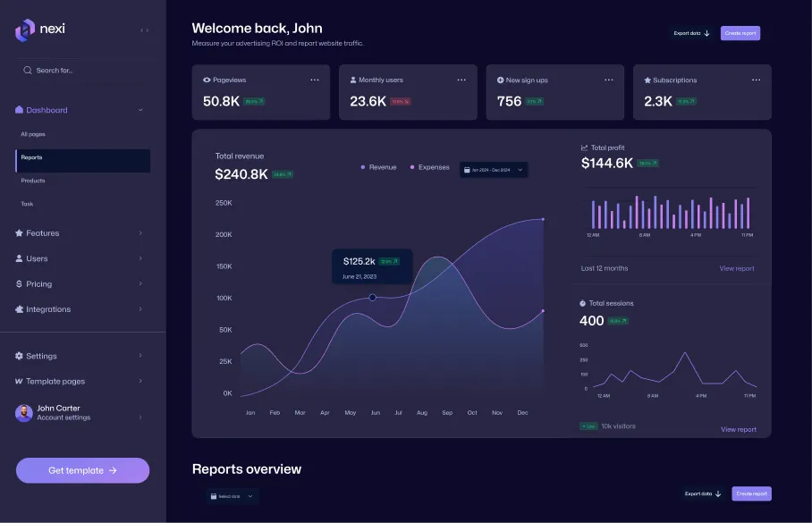The width and height of the screenshot is (812, 523).
Task: Open the Monthly users card options menu
Action: [x=461, y=80]
